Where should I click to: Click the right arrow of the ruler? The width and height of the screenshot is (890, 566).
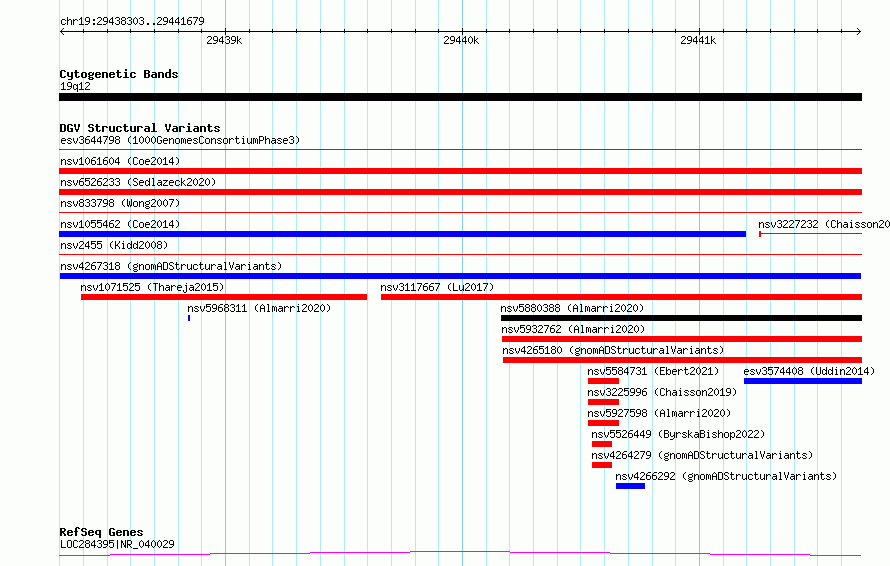click(x=859, y=31)
